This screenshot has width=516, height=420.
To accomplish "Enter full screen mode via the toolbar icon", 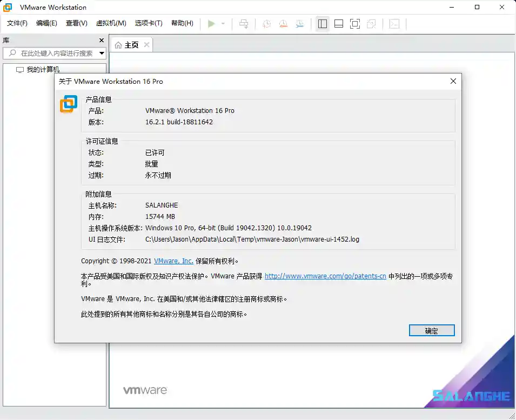I will tap(354, 24).
